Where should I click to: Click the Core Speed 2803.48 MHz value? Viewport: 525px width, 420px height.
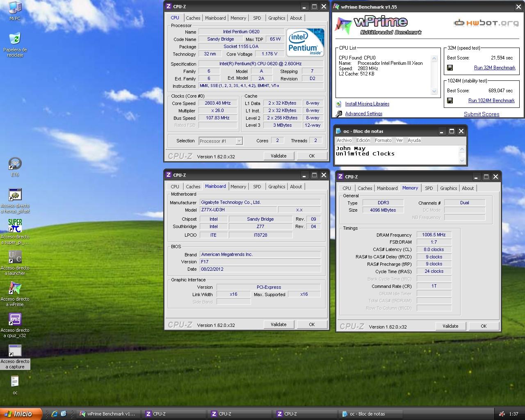[218, 103]
